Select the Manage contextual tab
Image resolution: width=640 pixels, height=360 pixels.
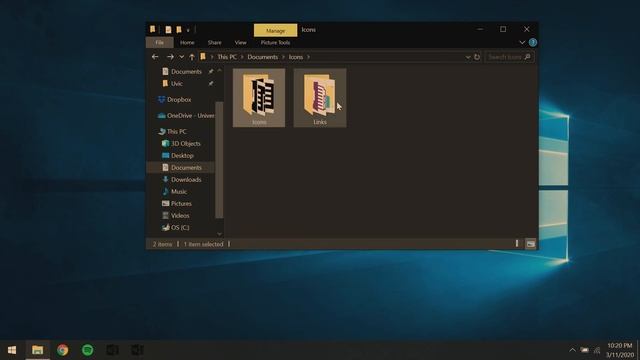pyautogui.click(x=276, y=30)
